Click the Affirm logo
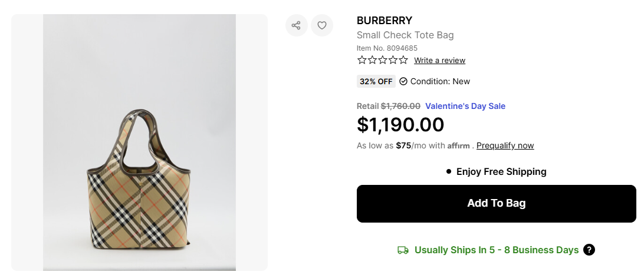This screenshot has width=644, height=275. (458, 146)
